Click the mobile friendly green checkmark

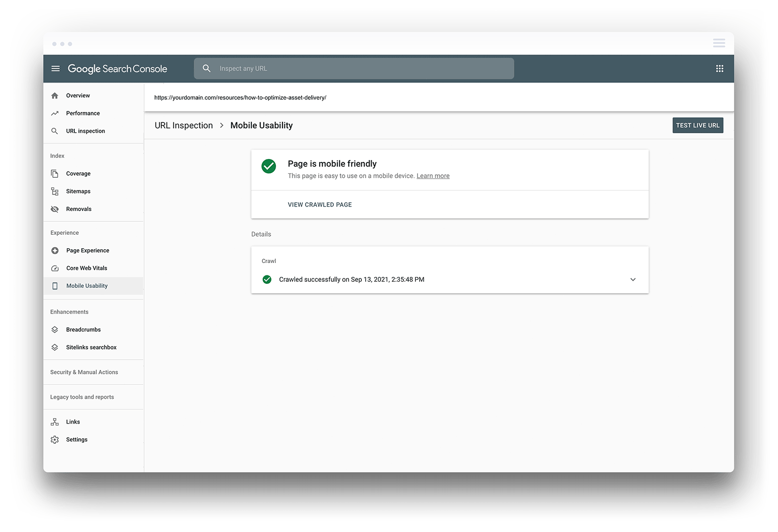[x=269, y=166]
